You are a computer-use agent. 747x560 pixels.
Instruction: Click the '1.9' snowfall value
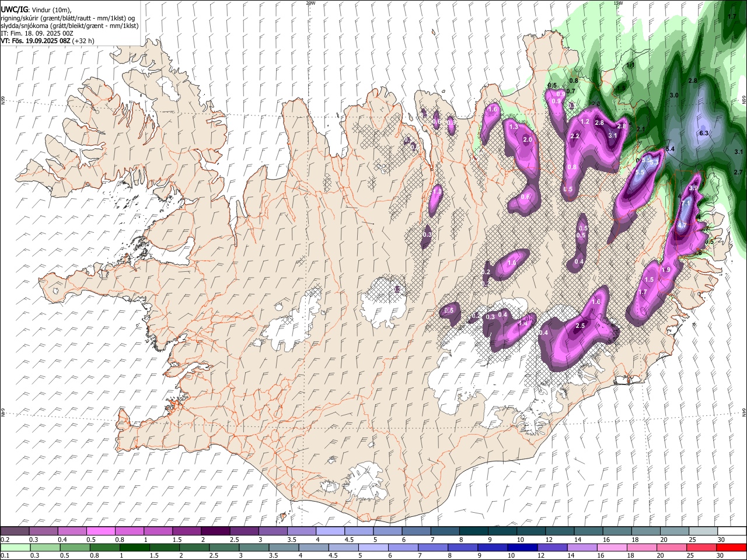666,270
